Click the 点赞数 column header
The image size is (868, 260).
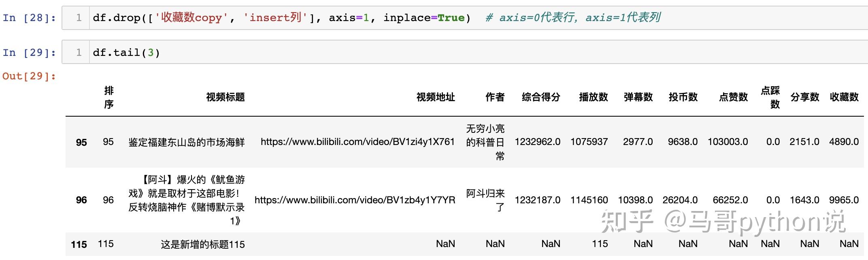tap(733, 97)
